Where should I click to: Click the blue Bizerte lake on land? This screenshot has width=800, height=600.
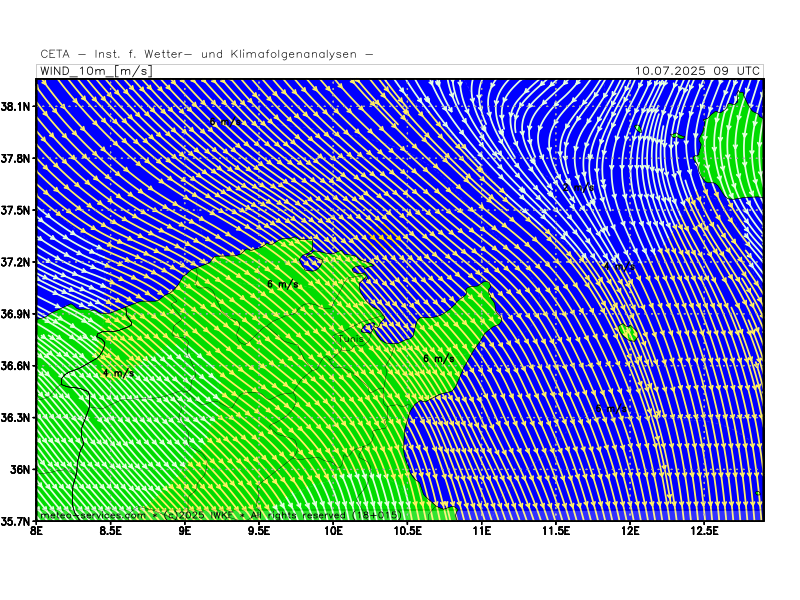(x=311, y=262)
